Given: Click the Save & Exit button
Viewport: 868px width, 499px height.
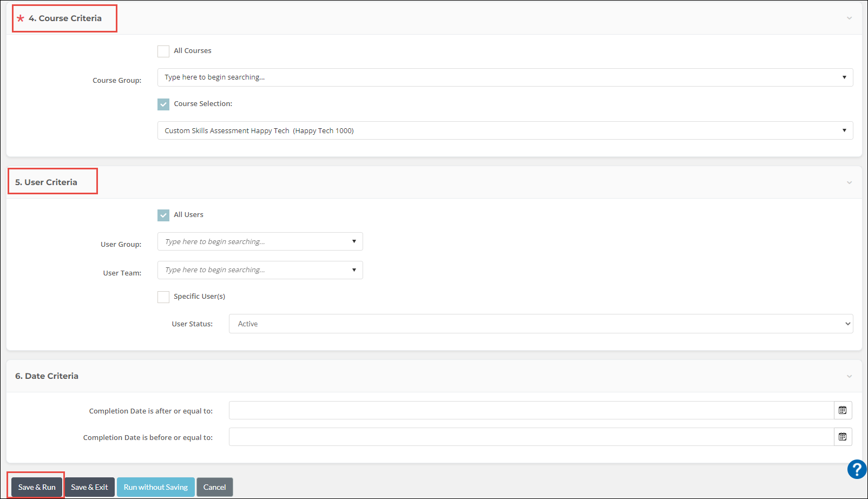Looking at the screenshot, I should point(89,487).
